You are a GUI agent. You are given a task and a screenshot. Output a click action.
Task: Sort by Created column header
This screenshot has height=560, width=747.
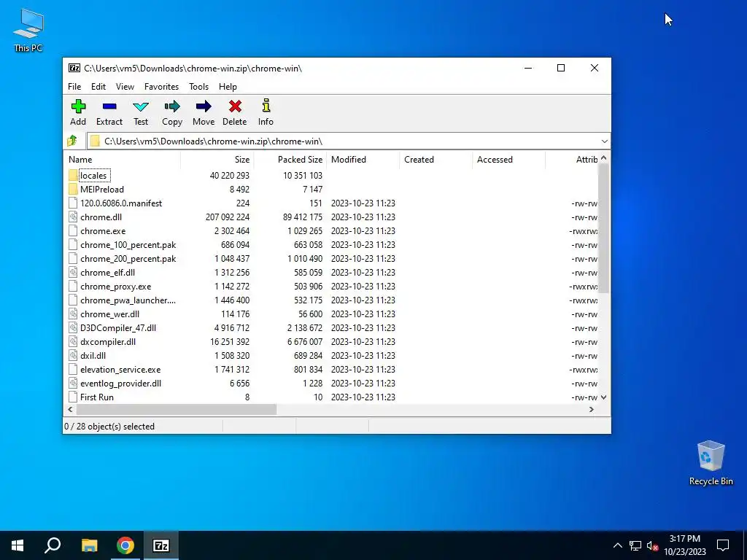coord(436,160)
